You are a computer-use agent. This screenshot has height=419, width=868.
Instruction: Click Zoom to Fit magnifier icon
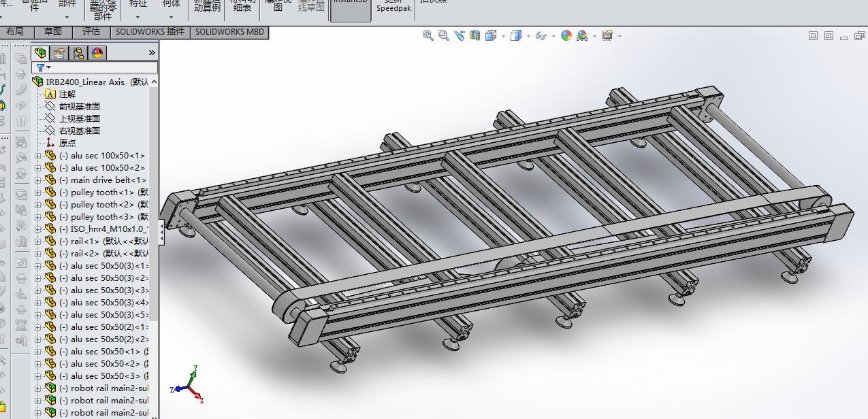[x=428, y=35]
